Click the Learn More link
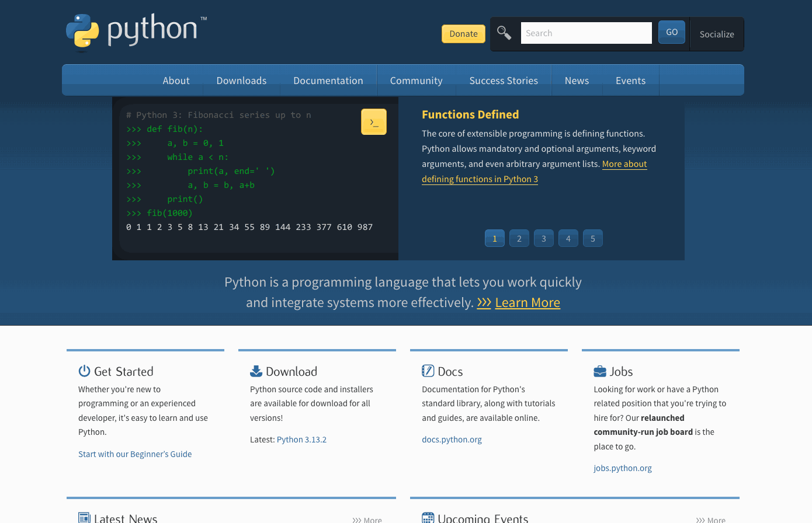The height and width of the screenshot is (523, 812). [528, 302]
